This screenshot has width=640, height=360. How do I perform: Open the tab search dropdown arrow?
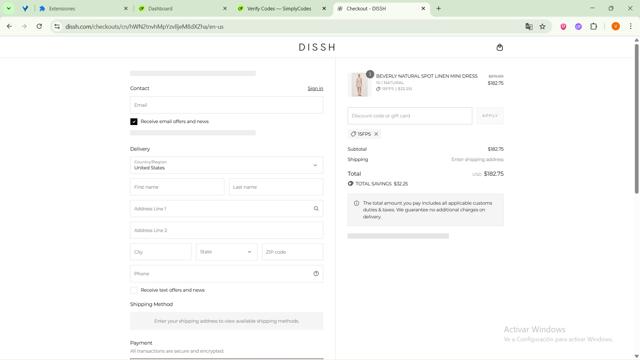point(9,8)
